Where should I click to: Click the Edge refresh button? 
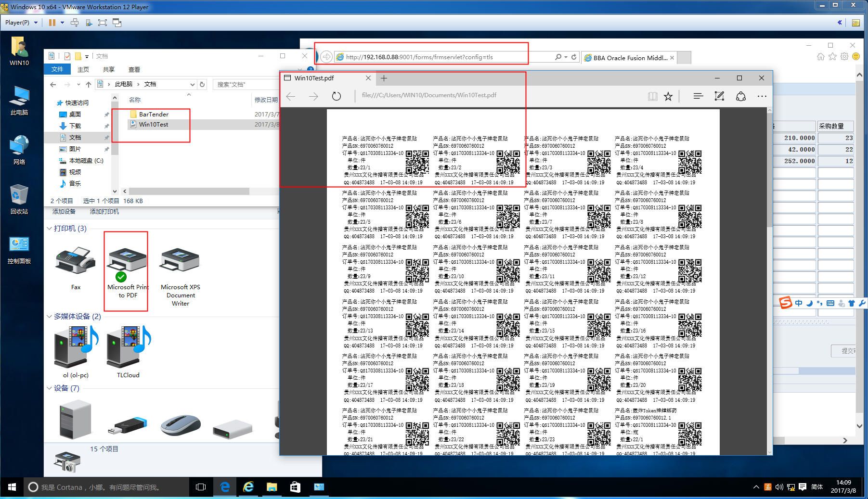click(x=337, y=96)
